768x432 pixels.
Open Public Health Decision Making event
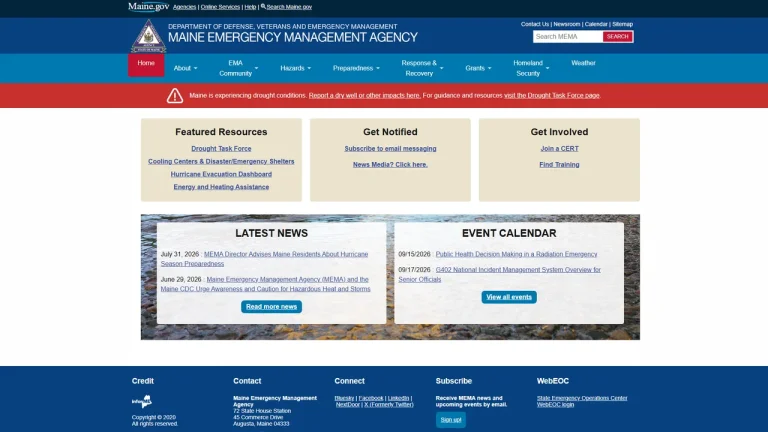[x=517, y=254]
